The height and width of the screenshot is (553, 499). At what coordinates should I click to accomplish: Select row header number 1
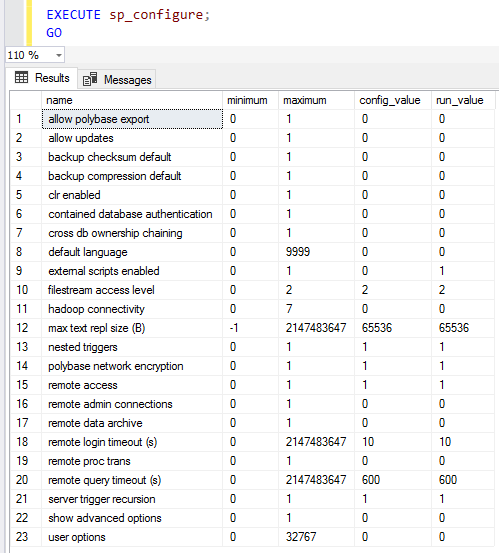(x=26, y=119)
